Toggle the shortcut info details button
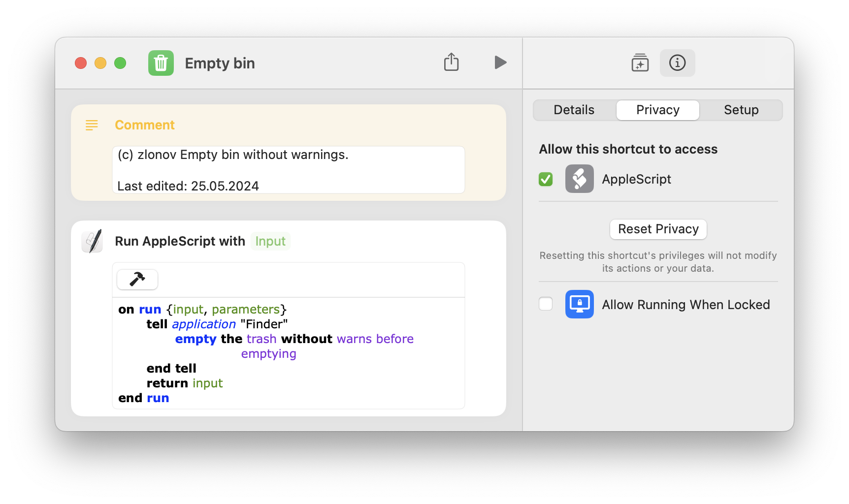The width and height of the screenshot is (849, 504). coord(677,63)
